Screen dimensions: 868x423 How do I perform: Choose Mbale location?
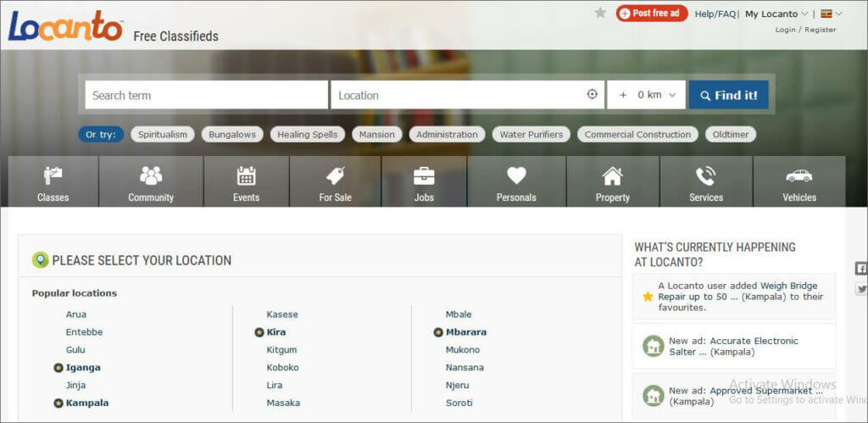click(459, 314)
